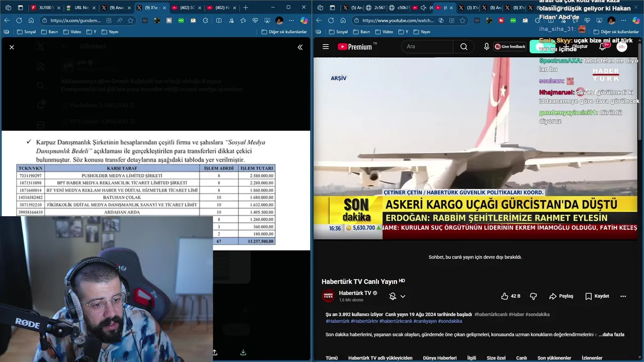
Task: Select the Son yüklenenler filter chip
Action: click(x=554, y=358)
